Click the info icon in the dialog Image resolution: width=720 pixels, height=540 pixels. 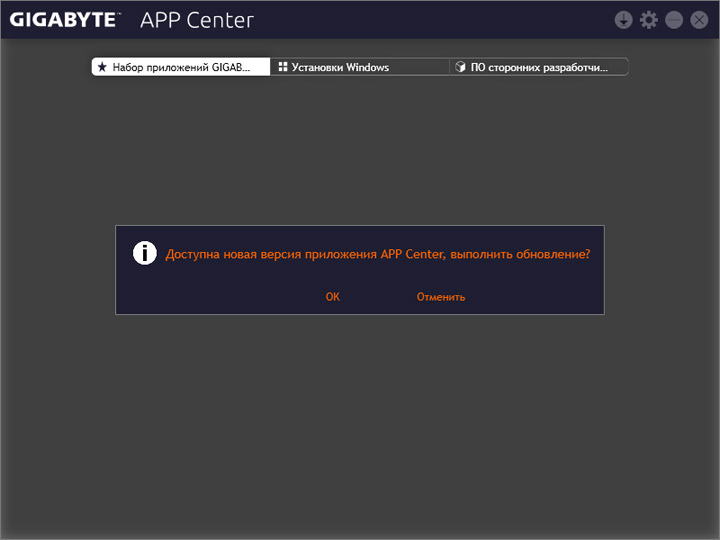145,253
